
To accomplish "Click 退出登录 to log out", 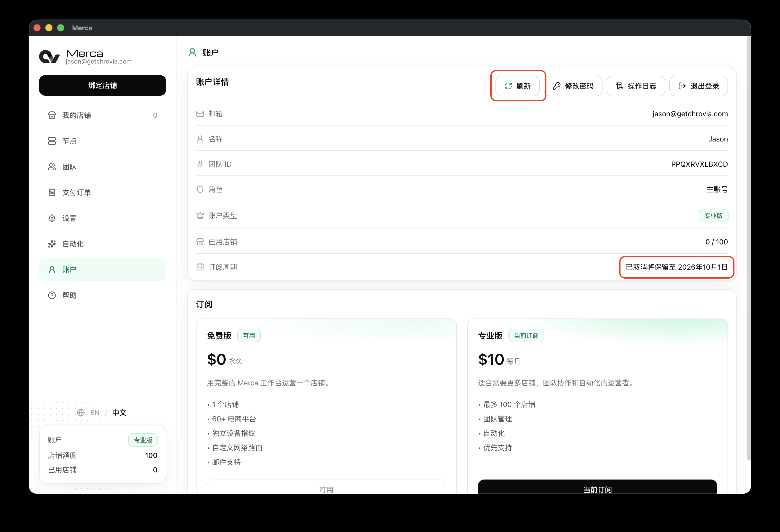I will [x=698, y=86].
